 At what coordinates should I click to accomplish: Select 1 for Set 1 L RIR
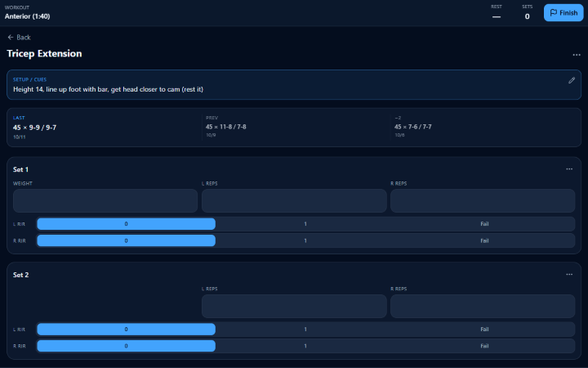pyautogui.click(x=305, y=224)
